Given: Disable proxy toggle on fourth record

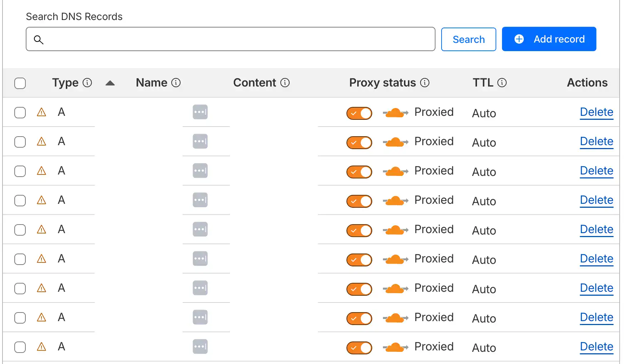Looking at the screenshot, I should [x=359, y=201].
